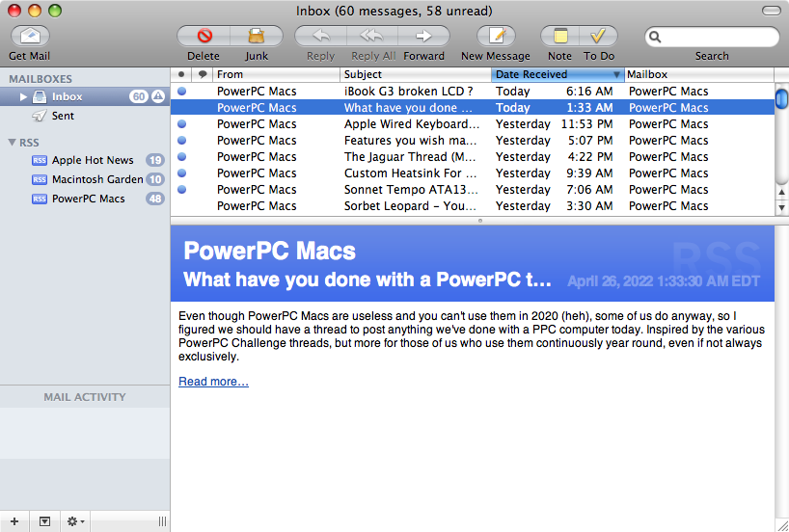The width and height of the screenshot is (789, 532).
Task: Open message Sonnet Tempo ATA13…
Action: [x=472, y=190]
